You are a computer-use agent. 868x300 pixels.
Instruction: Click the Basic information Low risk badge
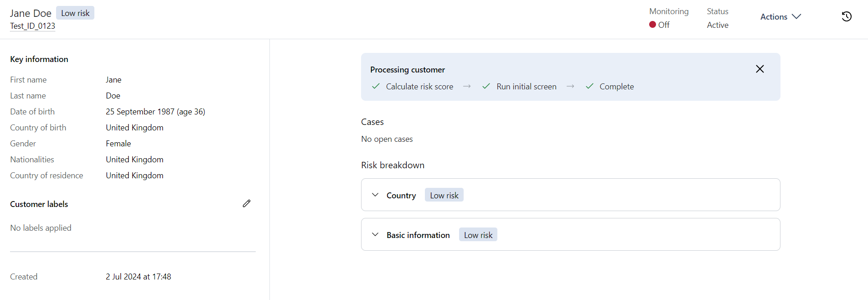click(x=478, y=235)
